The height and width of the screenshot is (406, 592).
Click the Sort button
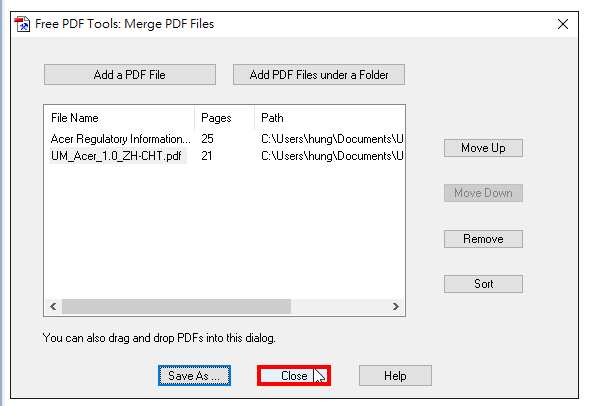pyautogui.click(x=483, y=284)
